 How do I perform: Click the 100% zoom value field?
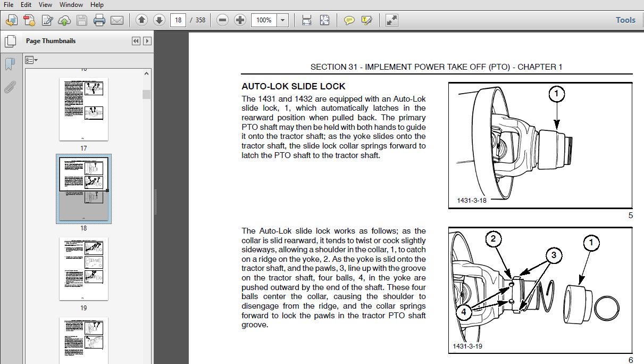[x=264, y=20]
